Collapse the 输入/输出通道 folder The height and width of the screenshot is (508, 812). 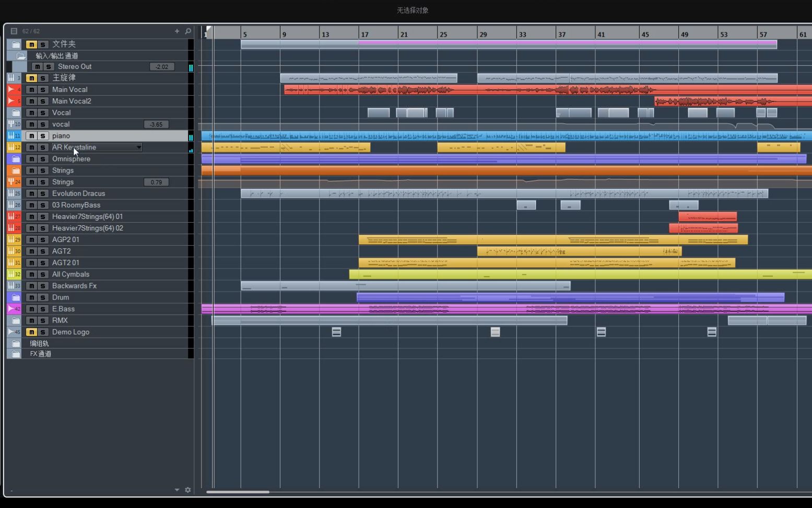(x=21, y=55)
